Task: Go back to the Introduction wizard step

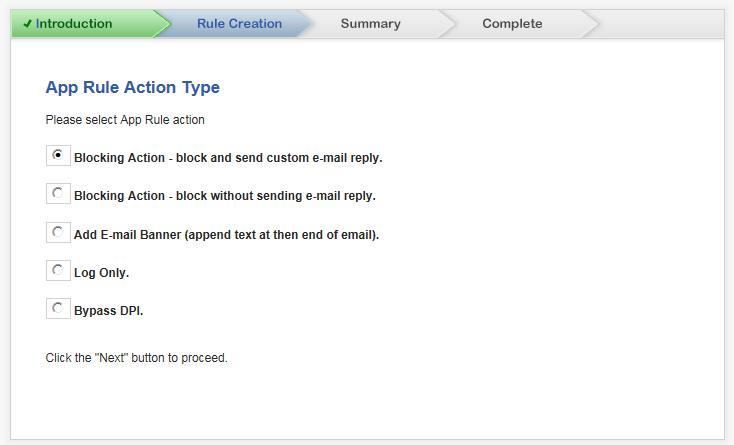Action: [x=73, y=23]
